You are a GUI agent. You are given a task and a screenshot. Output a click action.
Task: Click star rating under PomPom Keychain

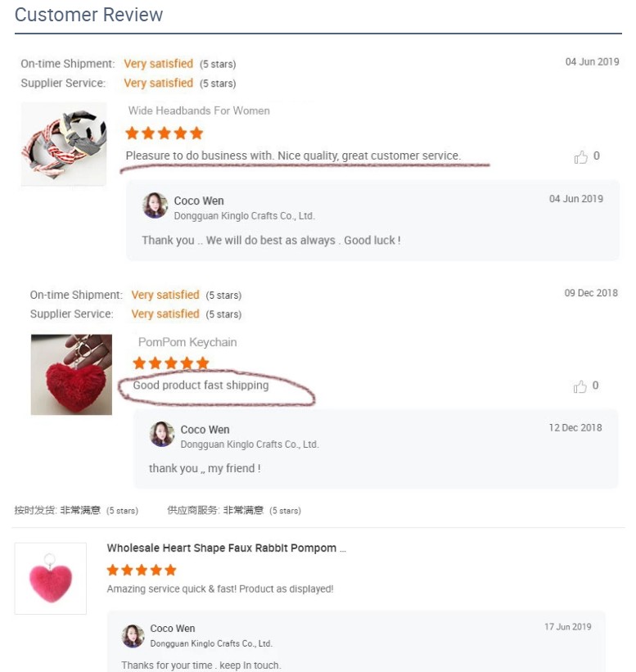click(x=170, y=363)
